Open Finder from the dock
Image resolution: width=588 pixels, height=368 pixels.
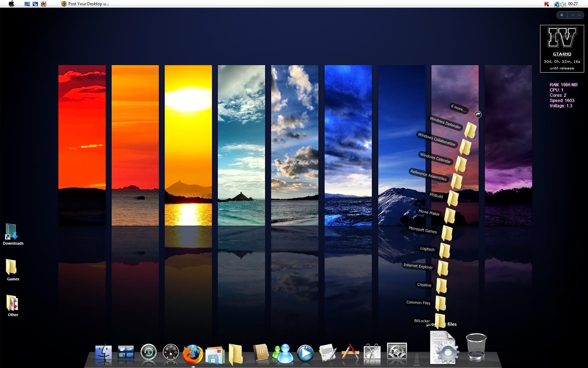(103, 353)
